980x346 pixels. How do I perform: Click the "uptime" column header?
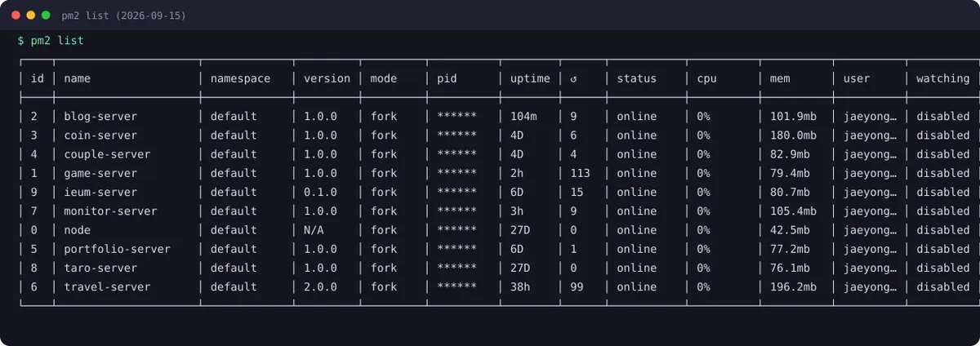pyautogui.click(x=530, y=78)
